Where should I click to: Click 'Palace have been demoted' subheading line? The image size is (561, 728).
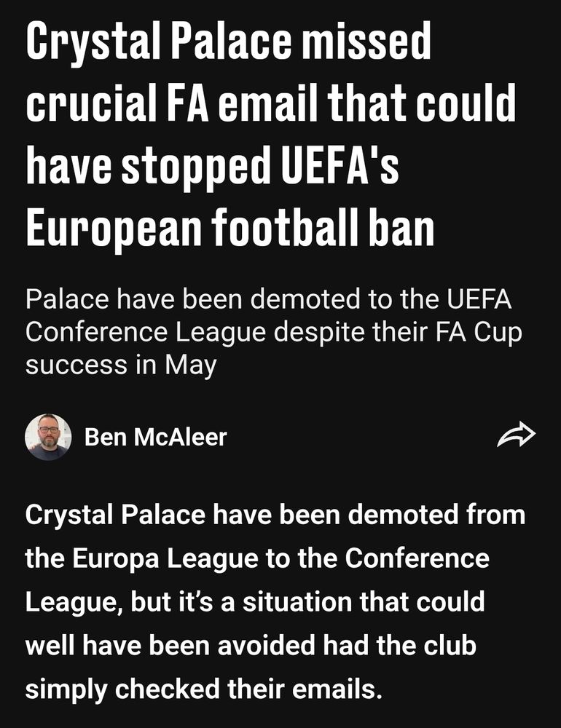273,299
